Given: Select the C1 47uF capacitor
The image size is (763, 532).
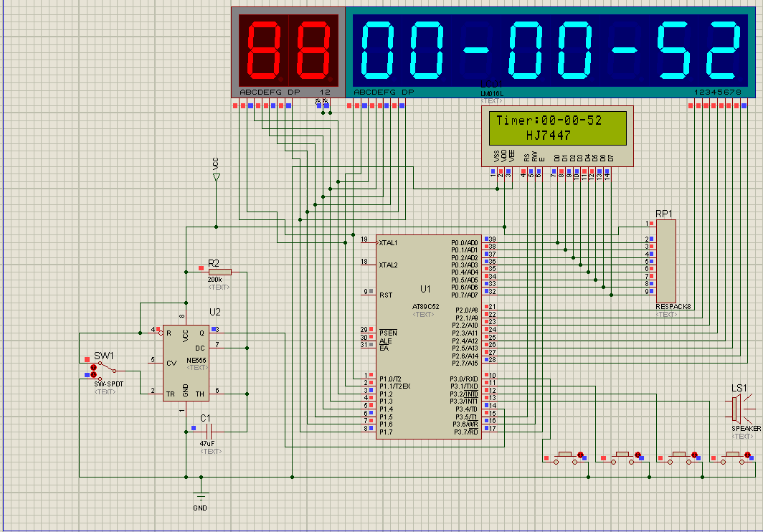Looking at the screenshot, I should 209,431.
